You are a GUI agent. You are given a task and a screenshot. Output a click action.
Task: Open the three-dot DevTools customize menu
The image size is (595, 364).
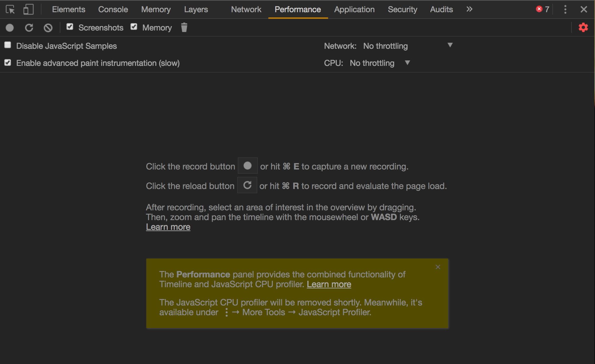[x=565, y=9]
